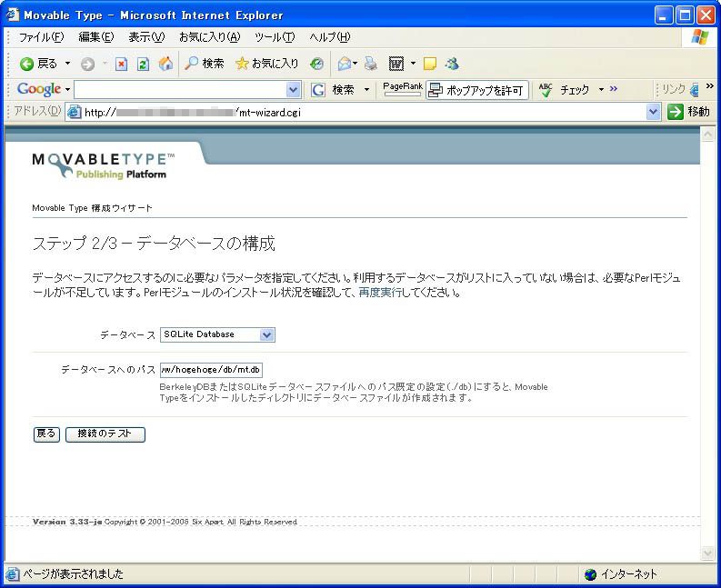The height and width of the screenshot is (588, 721).
Task: Open the Mail dropdown arrow
Action: click(355, 64)
